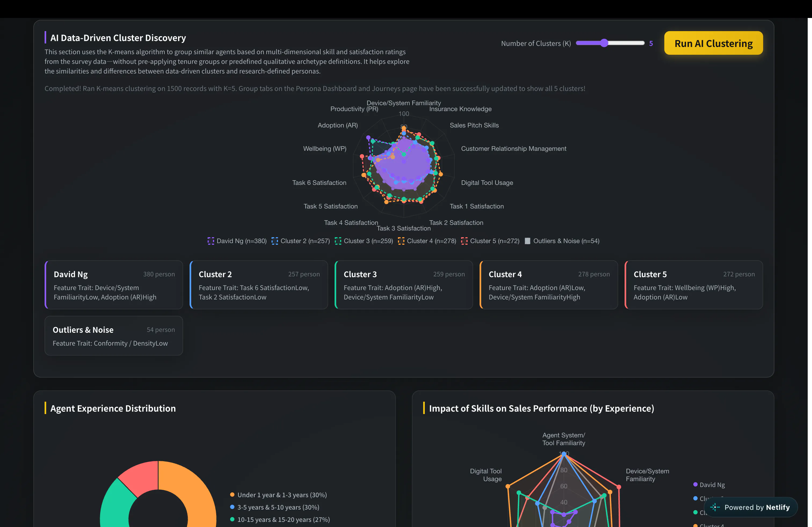Click the 'Number of Clusters (K)' label
Viewport: 812px width, 527px height.
pyautogui.click(x=536, y=43)
